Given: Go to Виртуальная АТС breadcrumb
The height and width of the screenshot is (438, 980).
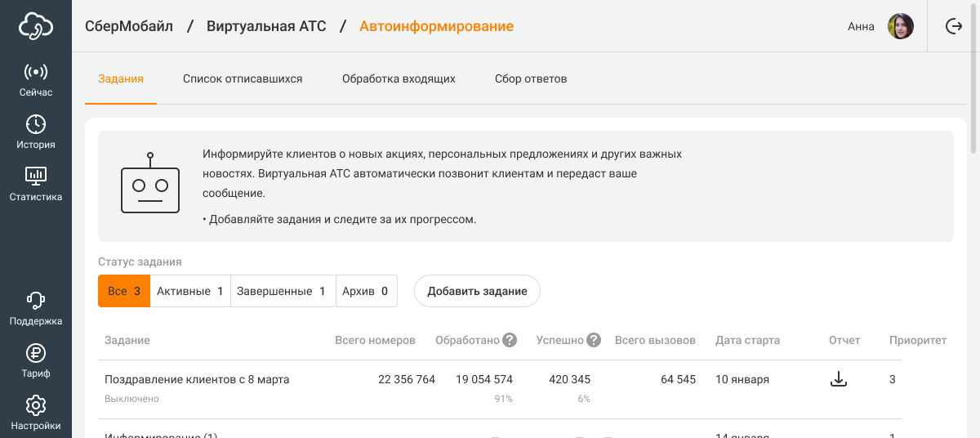Looking at the screenshot, I should coord(266,26).
